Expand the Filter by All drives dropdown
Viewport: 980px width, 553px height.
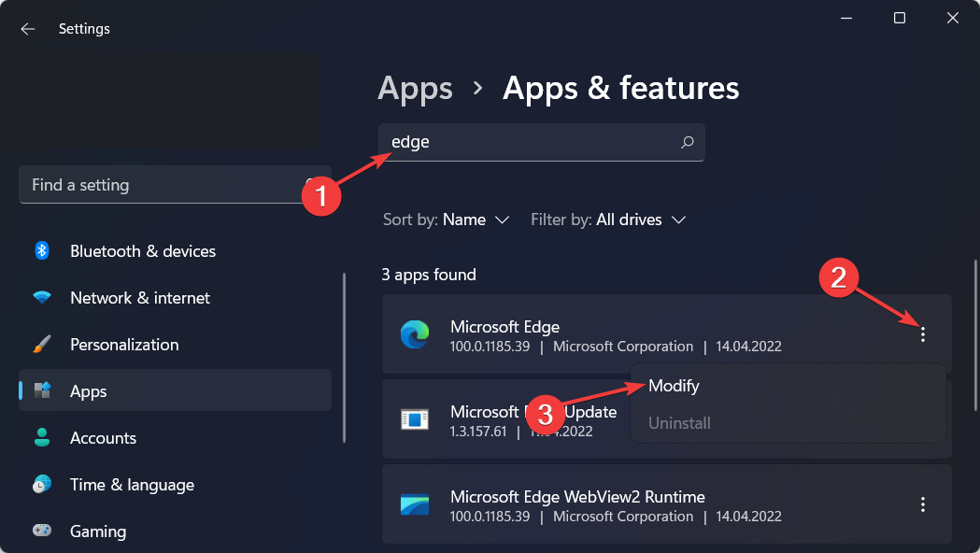click(608, 220)
